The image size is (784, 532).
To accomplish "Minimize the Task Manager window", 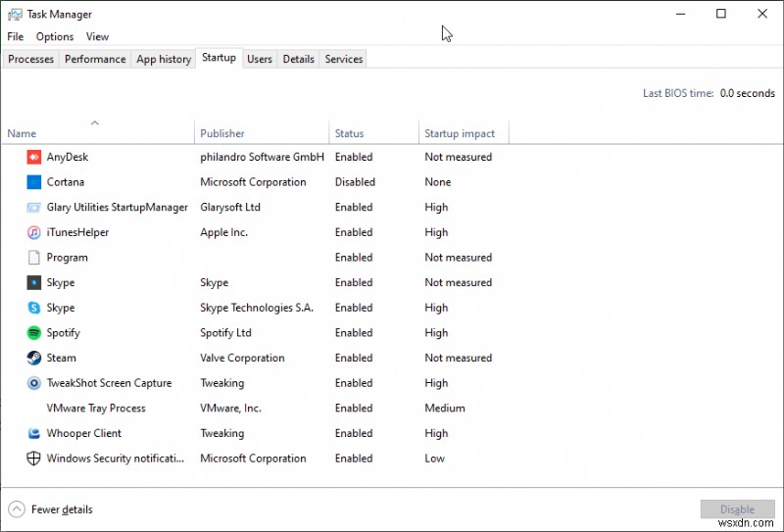I will 680,14.
